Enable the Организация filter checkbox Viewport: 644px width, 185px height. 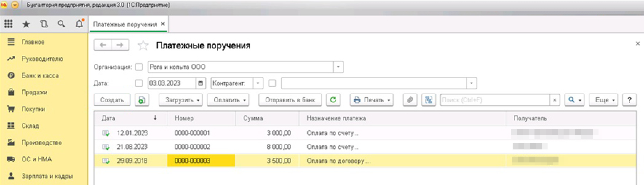pos(139,67)
